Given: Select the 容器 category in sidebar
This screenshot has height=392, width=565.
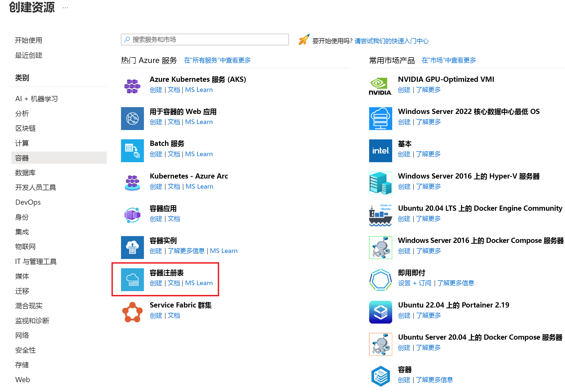Looking at the screenshot, I should pyautogui.click(x=22, y=158).
